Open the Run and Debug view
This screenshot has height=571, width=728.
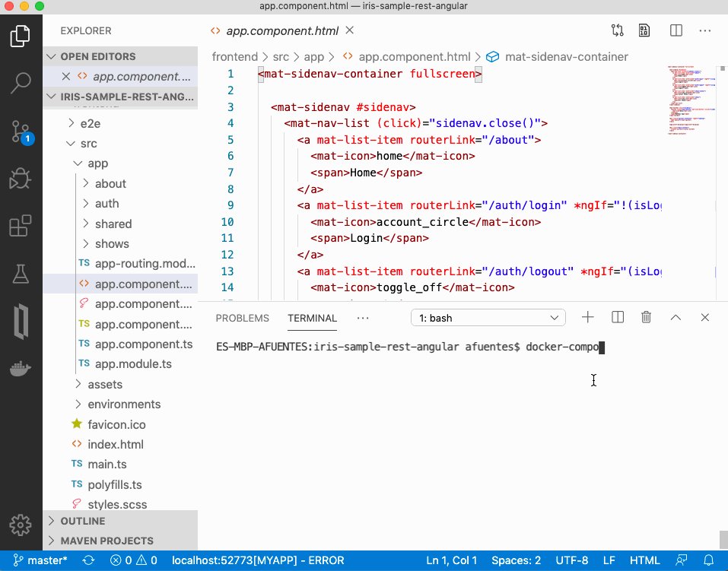[x=21, y=179]
